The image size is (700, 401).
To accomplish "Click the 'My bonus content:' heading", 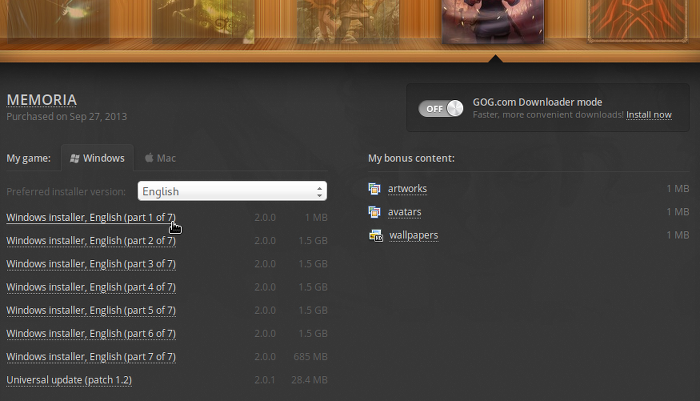I will click(411, 158).
